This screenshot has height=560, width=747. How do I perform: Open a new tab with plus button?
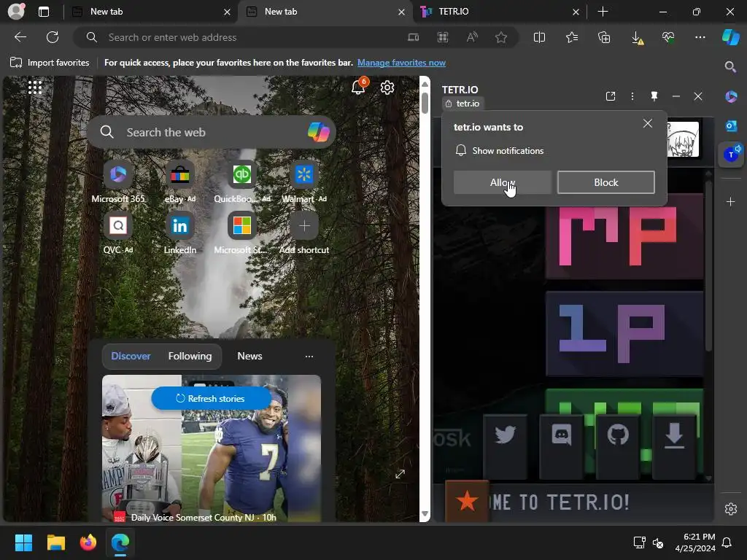603,12
